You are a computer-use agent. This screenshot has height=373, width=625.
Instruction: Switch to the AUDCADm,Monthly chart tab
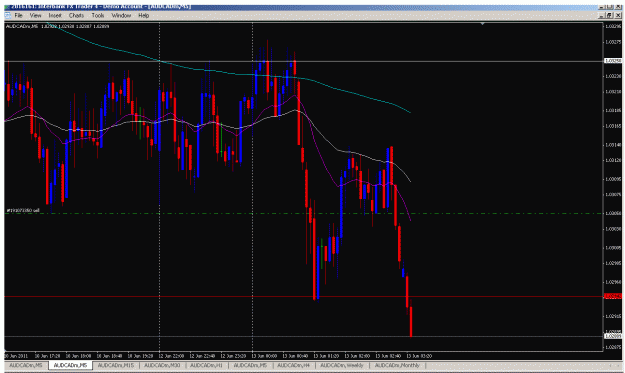pyautogui.click(x=397, y=365)
